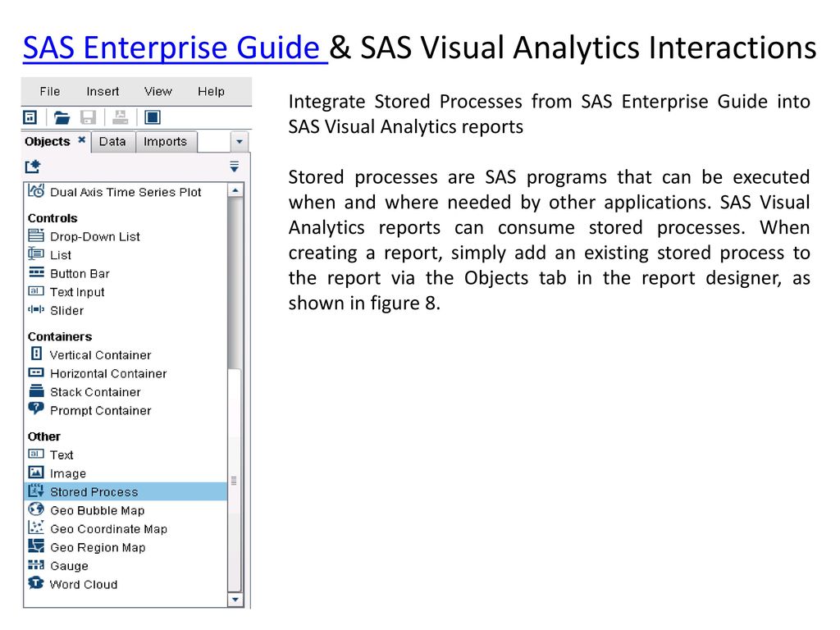Click the scrollbar up arrow
The height and width of the screenshot is (630, 840).
(x=235, y=190)
